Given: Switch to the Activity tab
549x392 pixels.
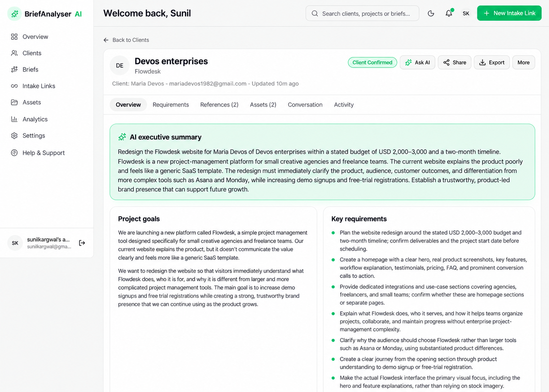Looking at the screenshot, I should point(344,105).
